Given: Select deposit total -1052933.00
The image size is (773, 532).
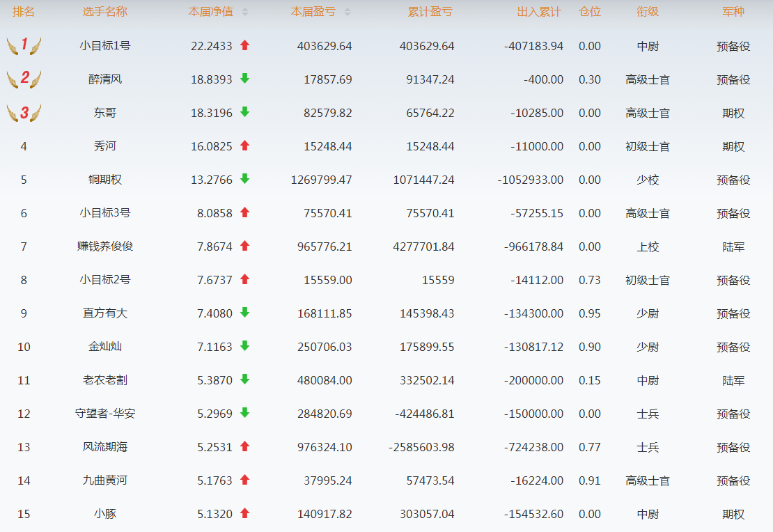Looking at the screenshot, I should click(x=531, y=180).
